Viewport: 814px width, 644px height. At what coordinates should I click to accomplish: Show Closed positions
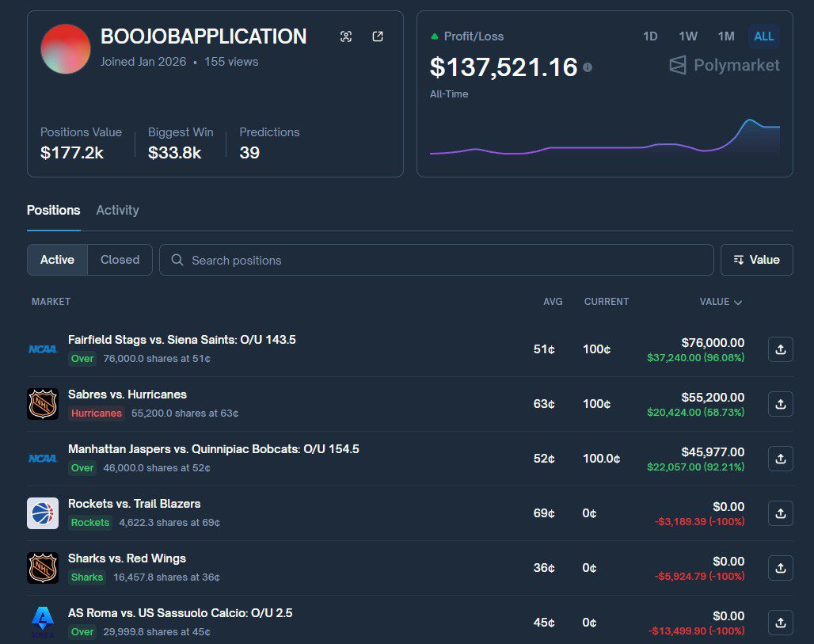coord(120,260)
